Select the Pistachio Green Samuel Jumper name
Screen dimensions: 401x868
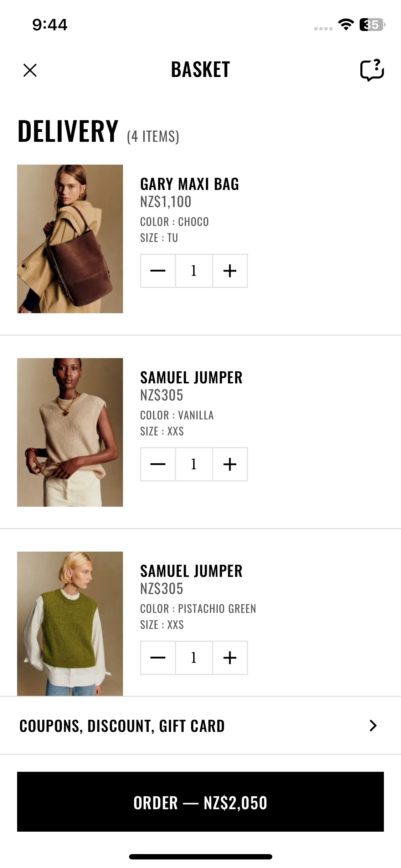[x=191, y=571]
